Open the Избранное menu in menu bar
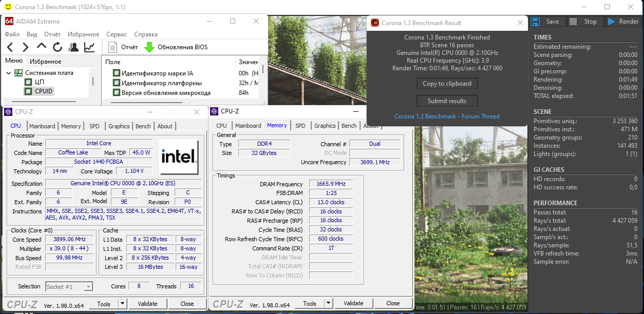The height and width of the screenshot is (314, 644). point(84,34)
